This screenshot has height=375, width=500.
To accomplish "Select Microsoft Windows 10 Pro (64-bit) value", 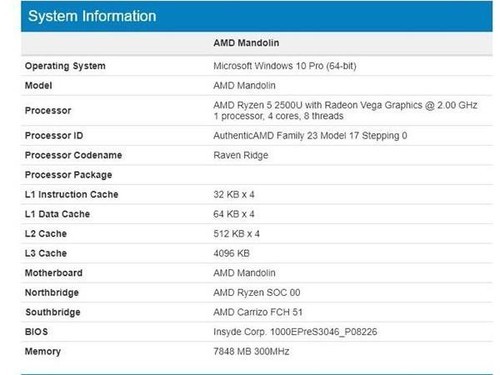I will 285,66.
